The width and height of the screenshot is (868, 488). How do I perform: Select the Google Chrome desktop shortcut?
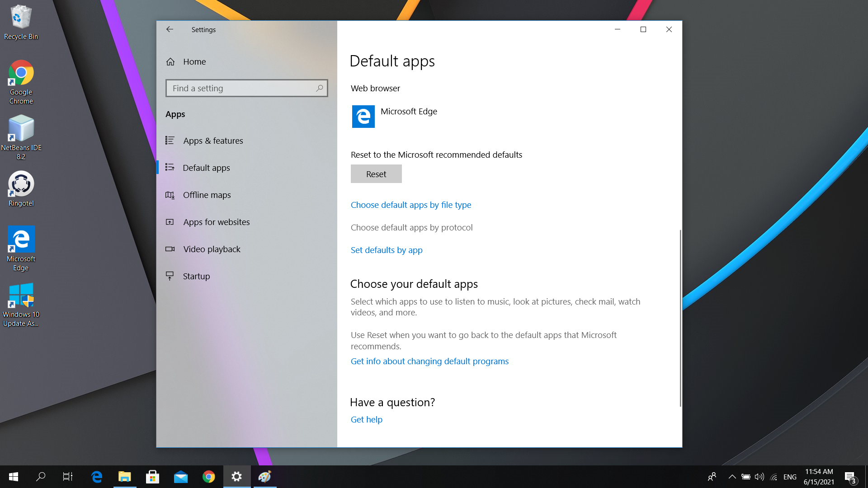click(x=21, y=82)
